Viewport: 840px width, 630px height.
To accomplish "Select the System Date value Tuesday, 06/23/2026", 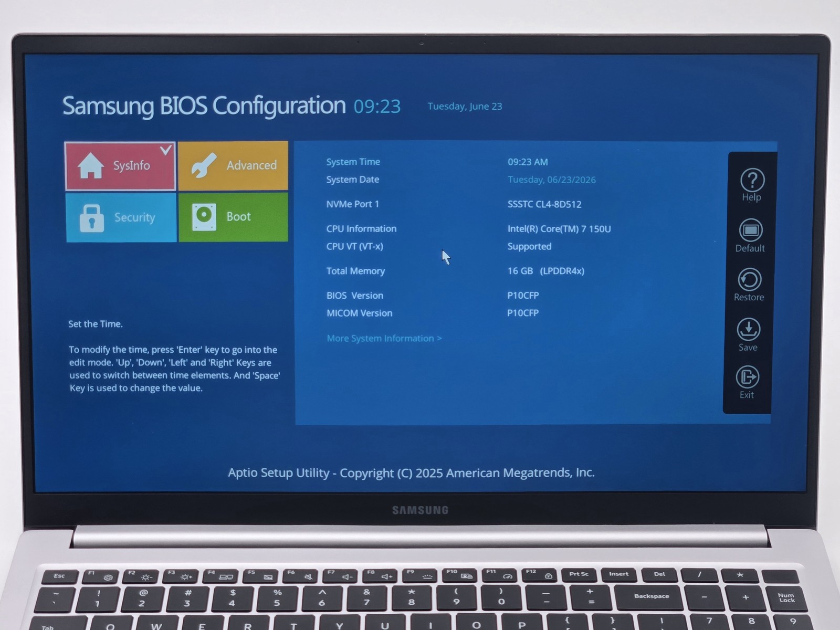I will point(551,180).
